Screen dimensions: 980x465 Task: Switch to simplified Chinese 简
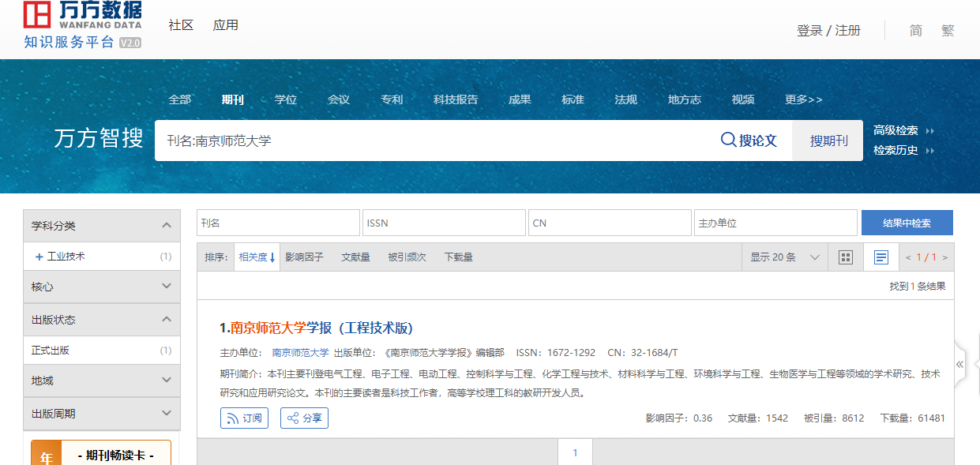coord(915,30)
